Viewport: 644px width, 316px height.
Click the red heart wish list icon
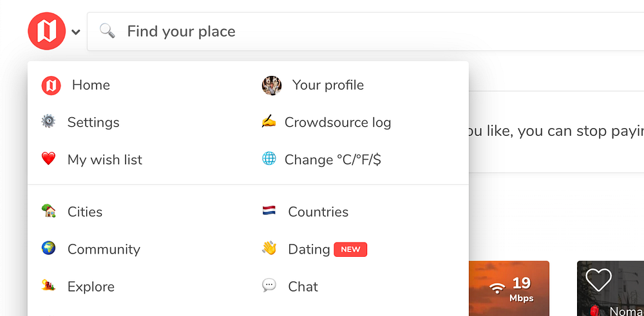coord(48,159)
